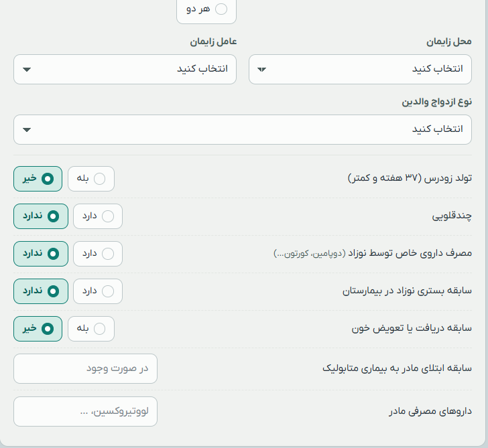The height and width of the screenshot is (448, 488).
Task: Click the 'سابقه ابتلای مادر به بیماری متابولیک' label
Action: coord(397,368)
